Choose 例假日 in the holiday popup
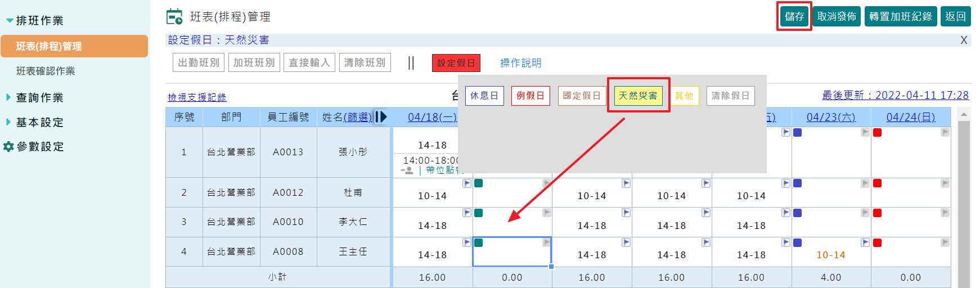Screen dimensions: 980x288 [x=531, y=96]
